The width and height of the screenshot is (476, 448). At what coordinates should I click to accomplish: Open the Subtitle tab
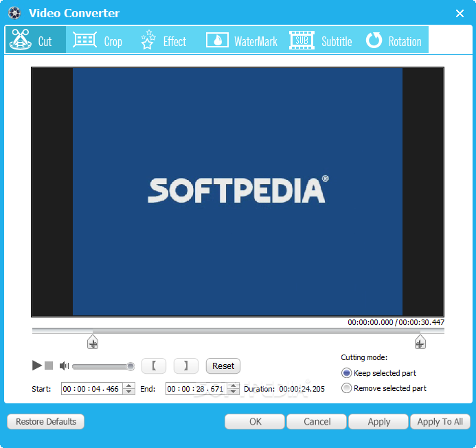[321, 40]
